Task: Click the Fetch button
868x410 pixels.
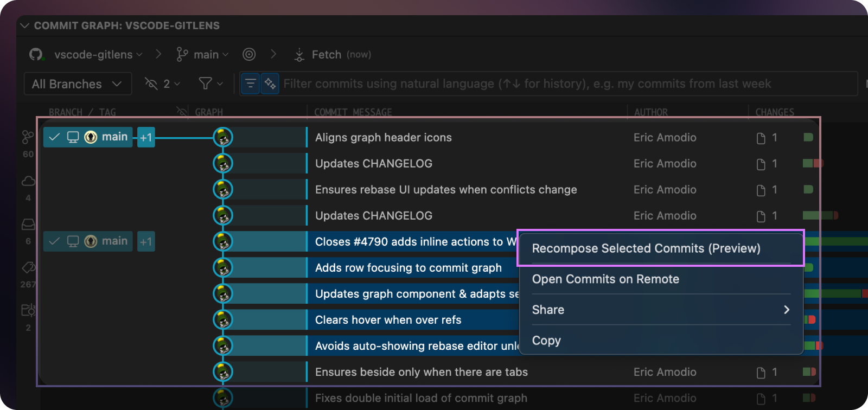Action: [x=327, y=55]
